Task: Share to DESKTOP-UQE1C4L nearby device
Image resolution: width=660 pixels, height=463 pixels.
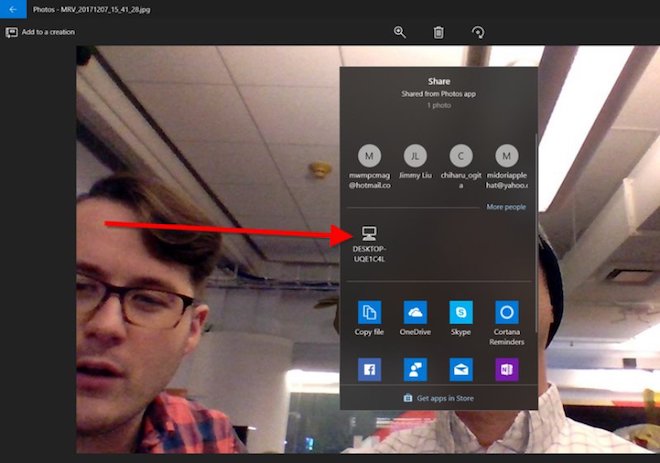Action: [x=369, y=243]
